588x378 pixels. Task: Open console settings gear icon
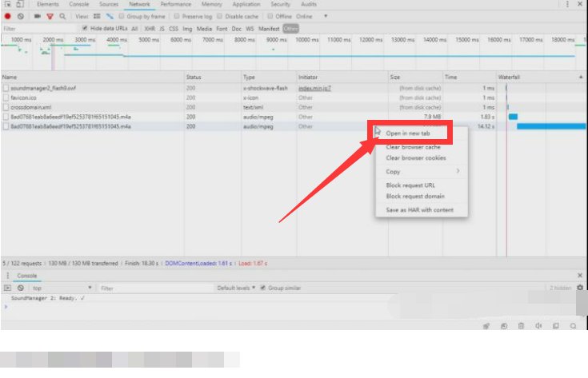click(x=580, y=288)
